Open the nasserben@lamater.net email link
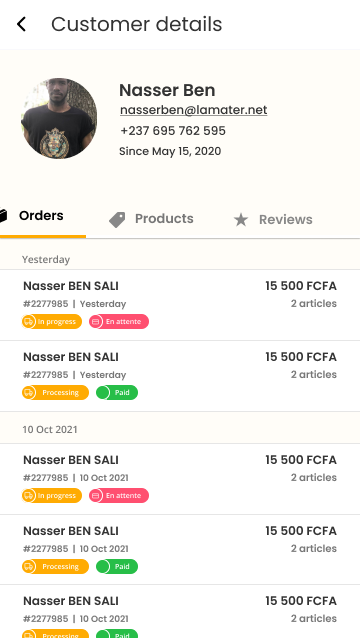This screenshot has width=360, height=640. pyautogui.click(x=193, y=110)
